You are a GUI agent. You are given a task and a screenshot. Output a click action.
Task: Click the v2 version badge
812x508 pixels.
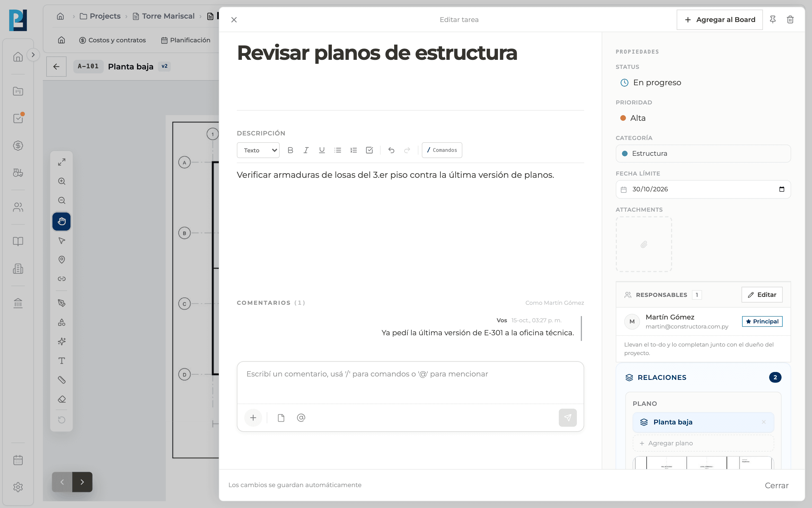164,67
